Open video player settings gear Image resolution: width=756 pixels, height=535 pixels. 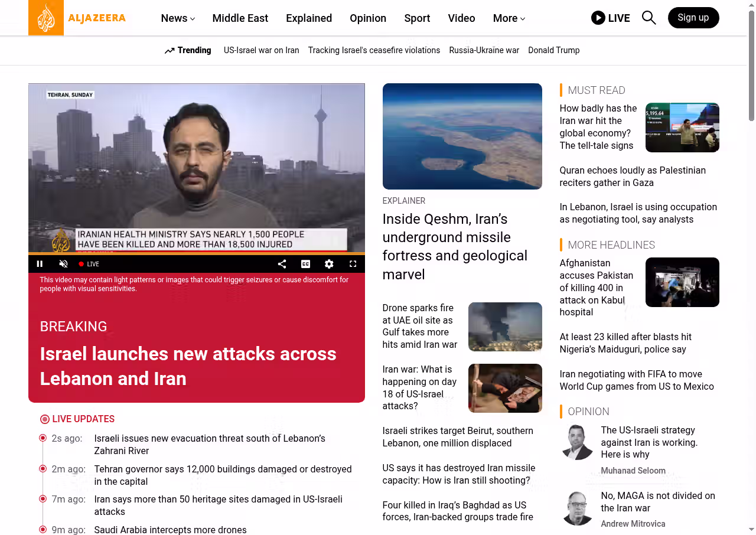pos(329,264)
